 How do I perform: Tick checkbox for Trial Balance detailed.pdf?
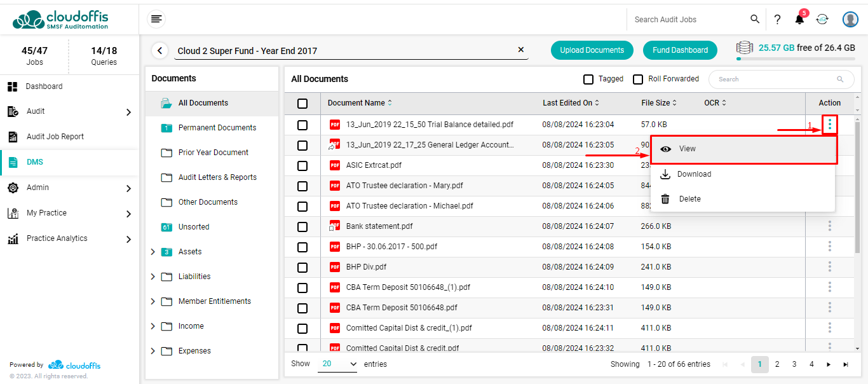tap(302, 125)
